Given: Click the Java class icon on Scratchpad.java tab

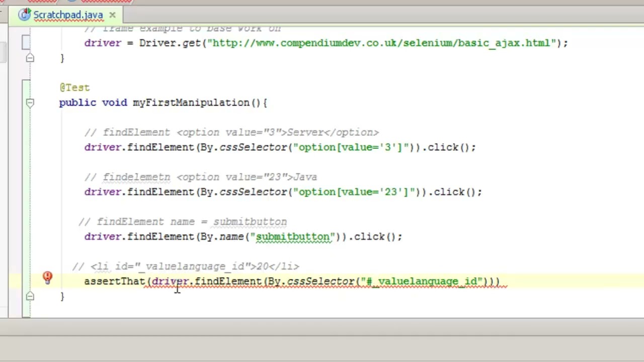Looking at the screenshot, I should (25, 15).
